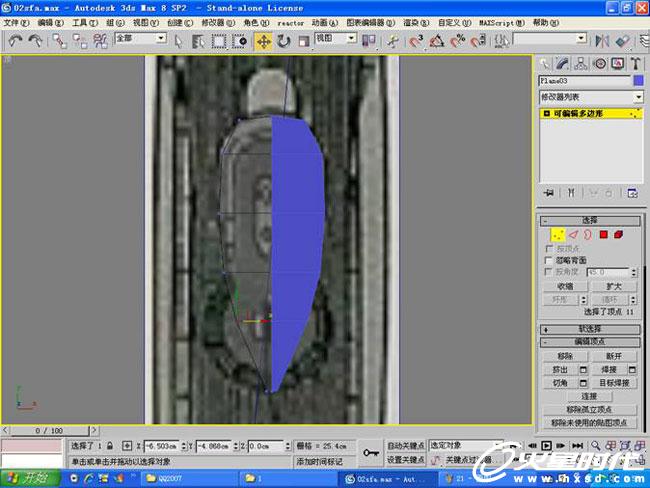Toggle the Window/Crossing selection icon
Viewport: 650px width, 488px height.
click(x=240, y=41)
